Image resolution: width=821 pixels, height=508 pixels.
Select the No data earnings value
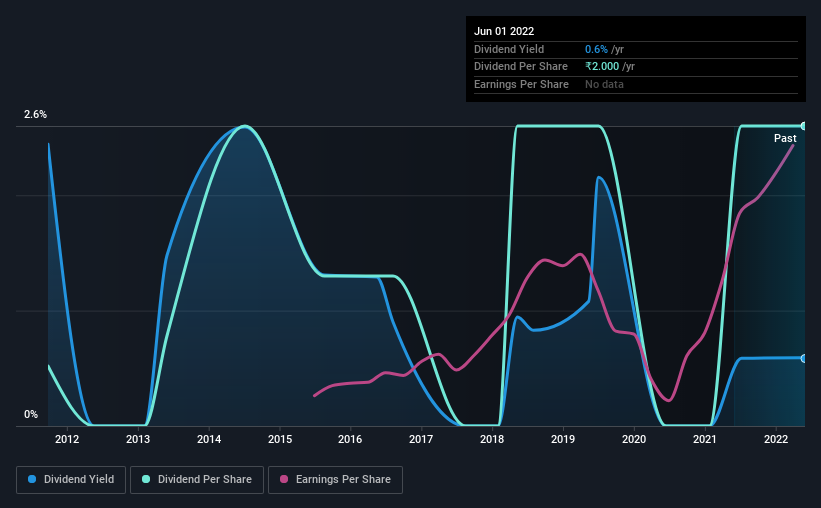pos(604,84)
